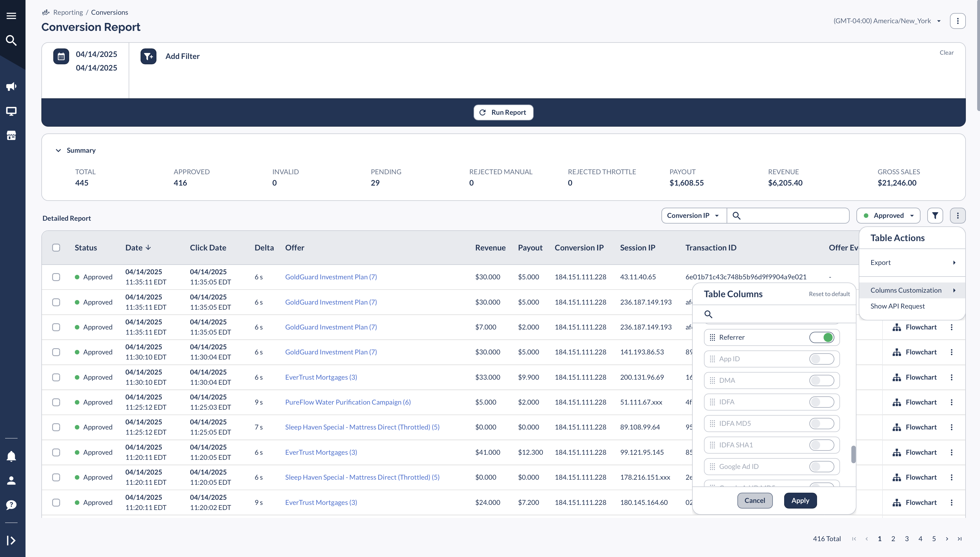
Task: Open the Conversion IP search field dropdown
Action: (x=694, y=215)
